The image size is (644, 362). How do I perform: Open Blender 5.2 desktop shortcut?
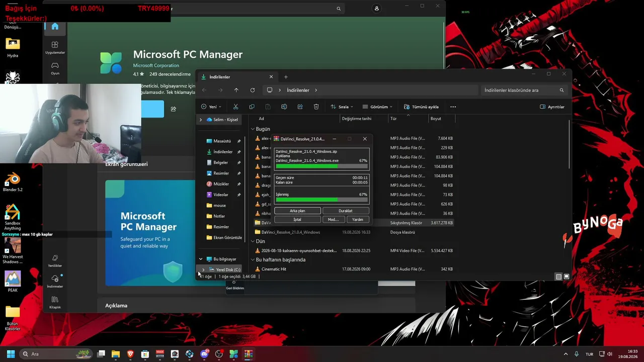point(13,182)
